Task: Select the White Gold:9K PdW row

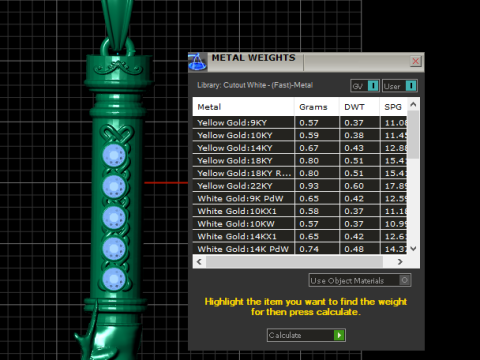Action: tap(300, 199)
